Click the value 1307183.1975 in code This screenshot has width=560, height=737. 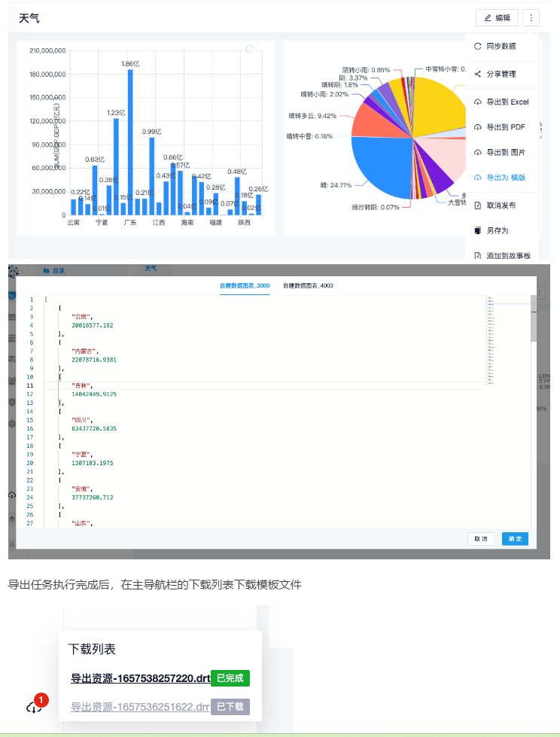92,463
